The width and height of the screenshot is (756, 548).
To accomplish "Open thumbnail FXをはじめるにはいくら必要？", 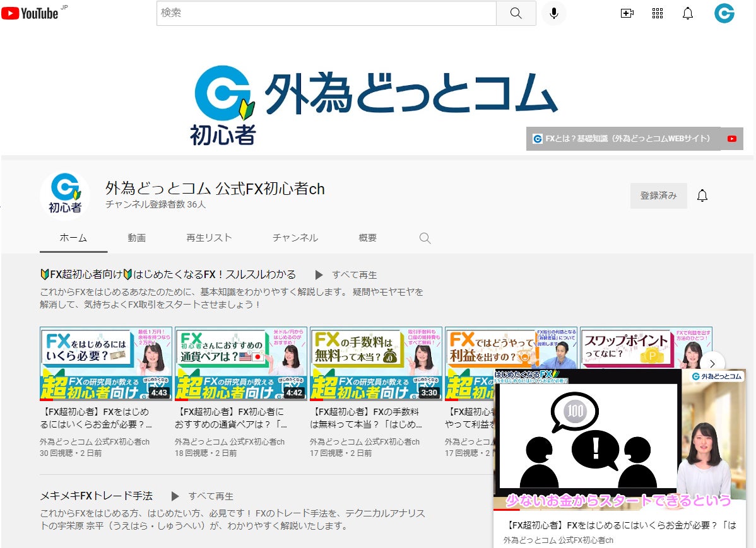I will (x=105, y=364).
